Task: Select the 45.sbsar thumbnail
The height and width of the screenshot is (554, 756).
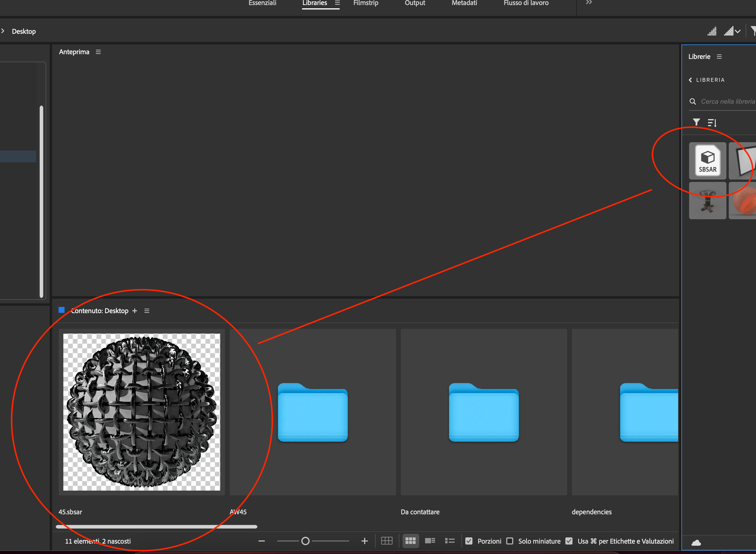Action: pyautogui.click(x=141, y=412)
